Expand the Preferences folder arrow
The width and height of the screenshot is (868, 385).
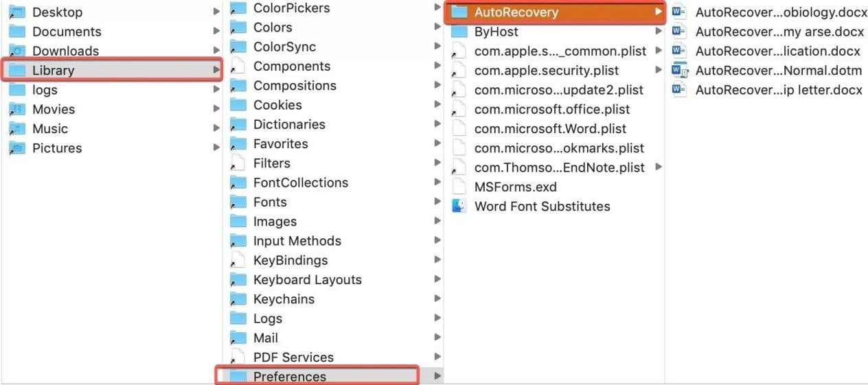click(x=437, y=376)
